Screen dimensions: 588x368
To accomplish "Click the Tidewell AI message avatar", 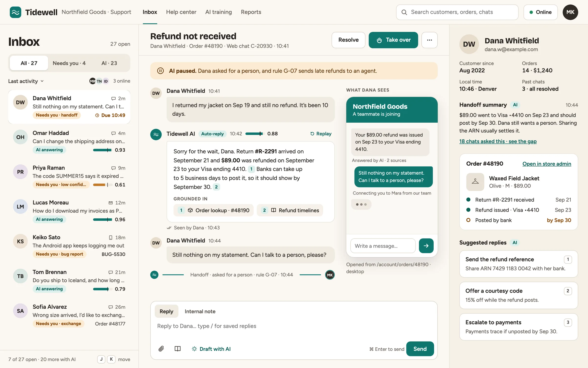I will point(156,134).
